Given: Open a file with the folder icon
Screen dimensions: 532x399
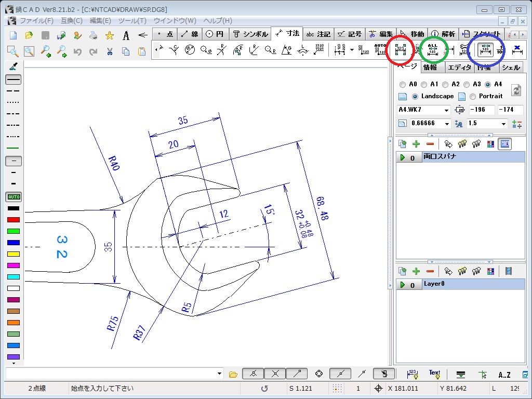Looking at the screenshot, I should (29, 35).
